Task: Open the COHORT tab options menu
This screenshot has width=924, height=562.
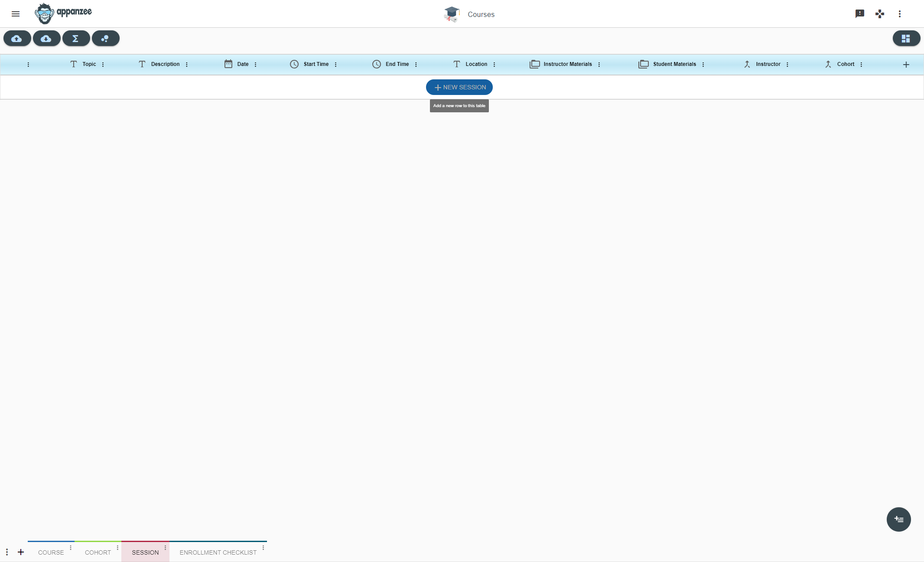Action: coord(117,548)
